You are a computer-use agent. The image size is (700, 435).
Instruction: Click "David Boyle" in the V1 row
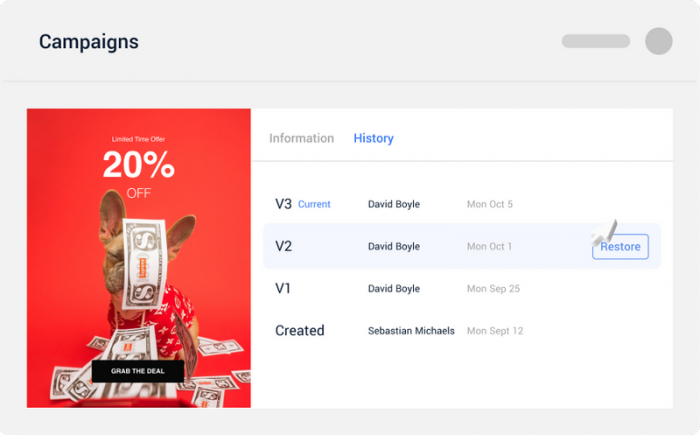(394, 289)
